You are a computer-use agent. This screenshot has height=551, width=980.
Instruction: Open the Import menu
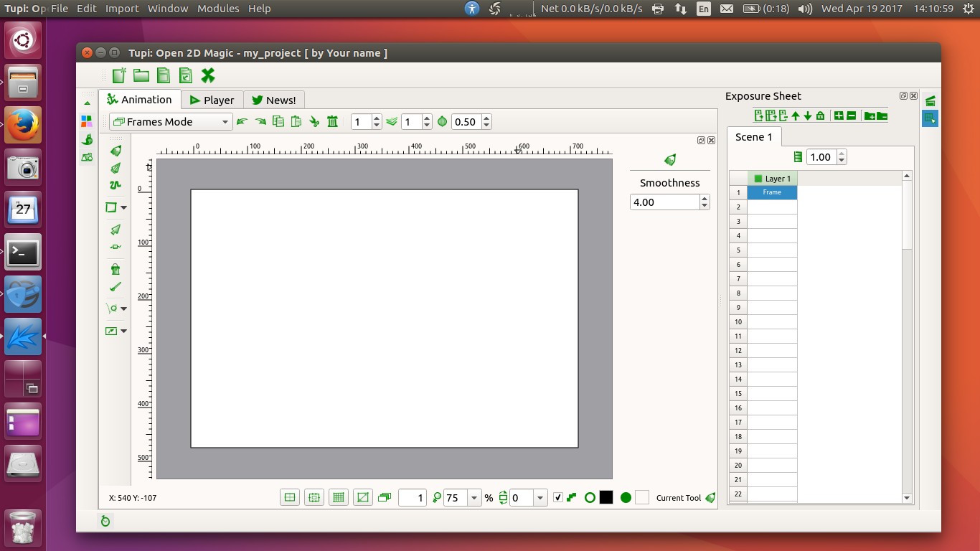point(121,9)
